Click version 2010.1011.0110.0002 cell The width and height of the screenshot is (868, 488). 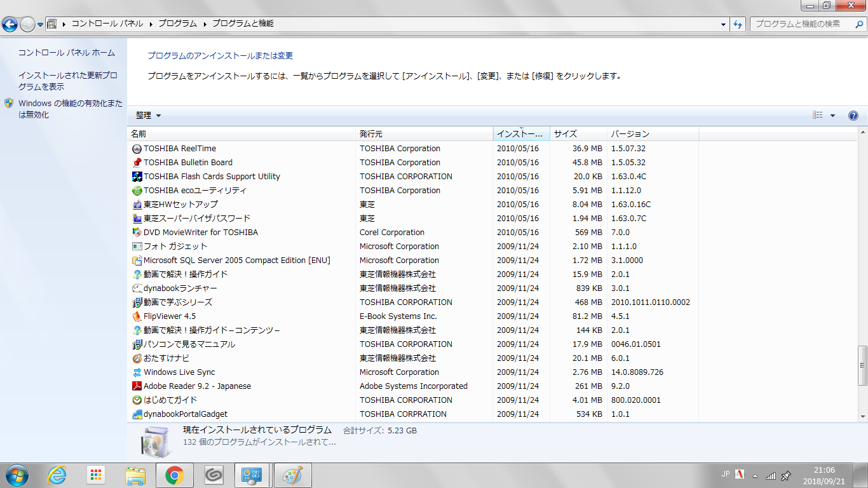tap(651, 302)
